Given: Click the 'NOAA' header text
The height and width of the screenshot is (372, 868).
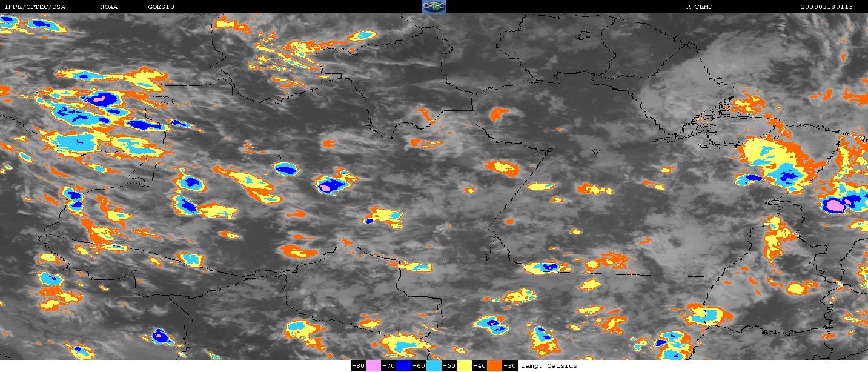Looking at the screenshot, I should 109,7.
